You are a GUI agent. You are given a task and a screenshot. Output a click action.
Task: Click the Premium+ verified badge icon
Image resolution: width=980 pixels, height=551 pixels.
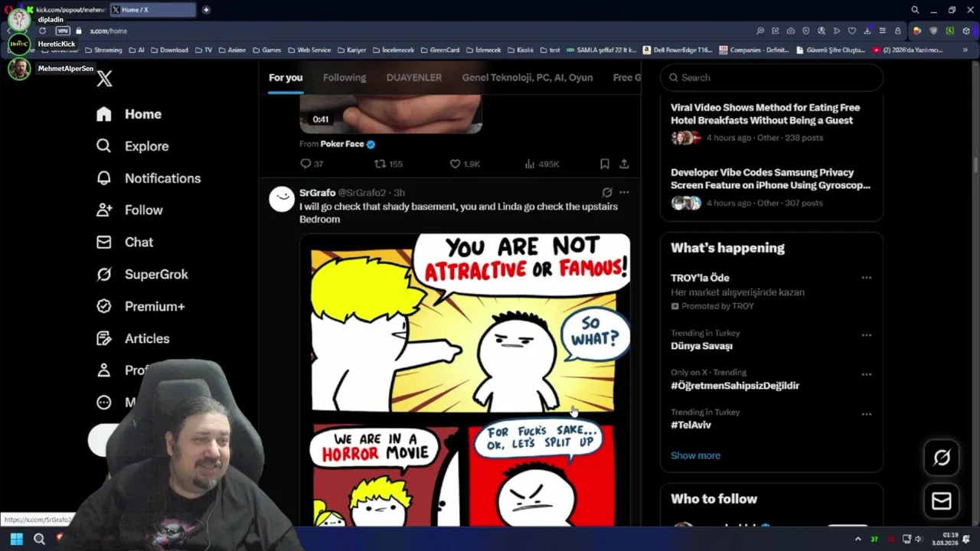104,307
